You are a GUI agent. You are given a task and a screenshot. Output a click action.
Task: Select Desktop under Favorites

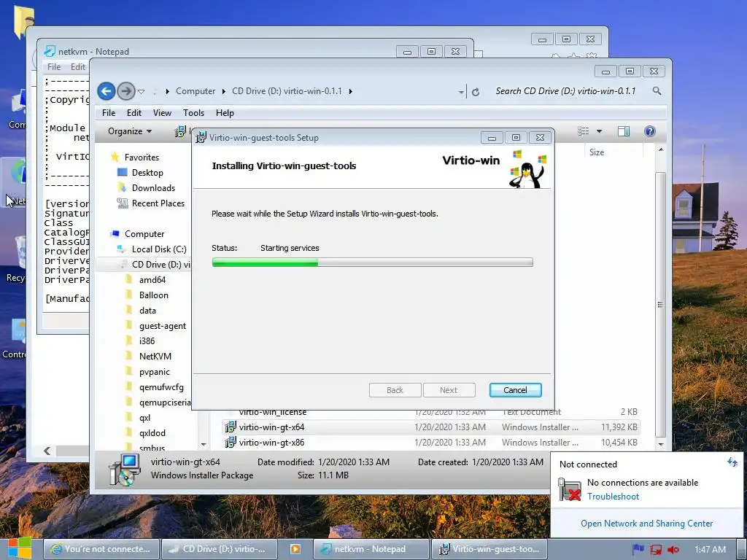pyautogui.click(x=147, y=172)
